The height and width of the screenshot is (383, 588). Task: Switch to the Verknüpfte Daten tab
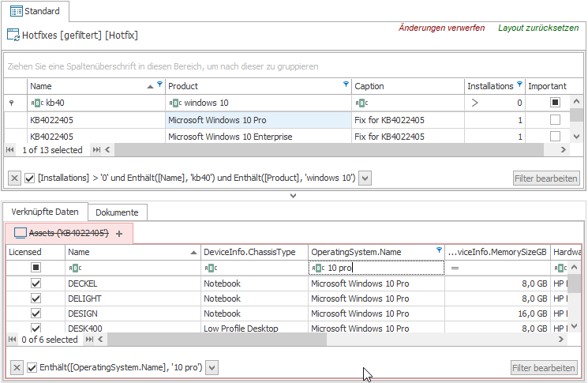tap(45, 212)
